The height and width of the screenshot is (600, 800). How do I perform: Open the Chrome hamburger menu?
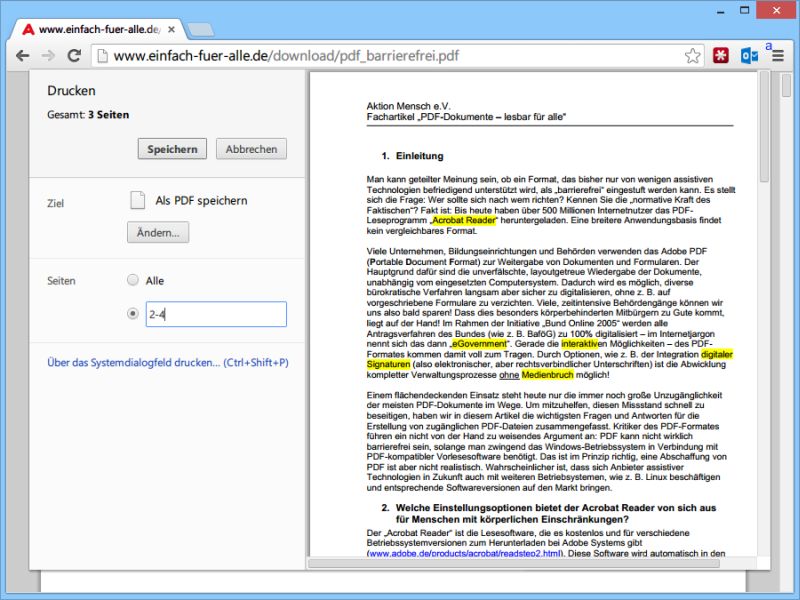pos(778,56)
